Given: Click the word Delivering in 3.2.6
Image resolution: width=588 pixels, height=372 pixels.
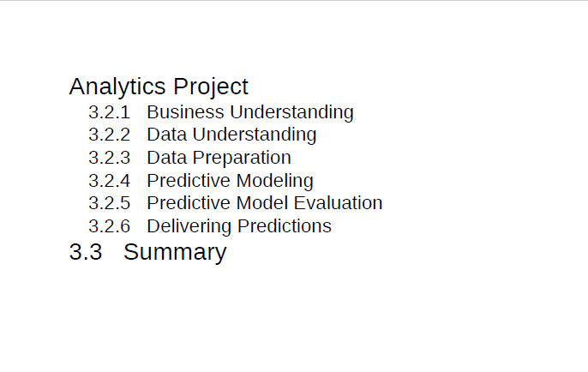Looking at the screenshot, I should coord(189,226).
